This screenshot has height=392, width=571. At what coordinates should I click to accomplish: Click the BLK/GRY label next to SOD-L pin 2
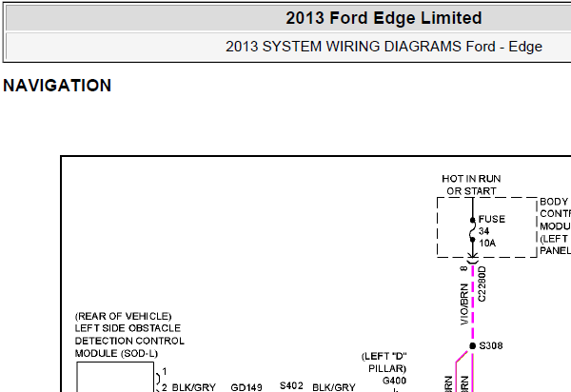(x=194, y=387)
